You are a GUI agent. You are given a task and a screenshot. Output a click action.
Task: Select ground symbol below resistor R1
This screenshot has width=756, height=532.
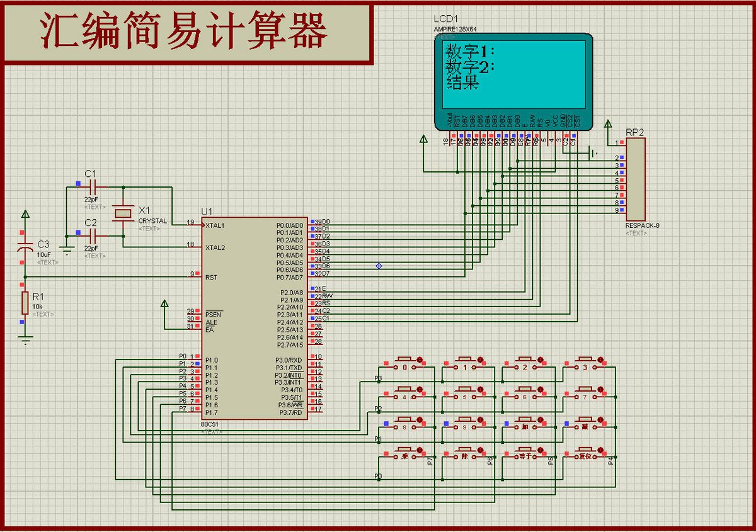click(25, 341)
